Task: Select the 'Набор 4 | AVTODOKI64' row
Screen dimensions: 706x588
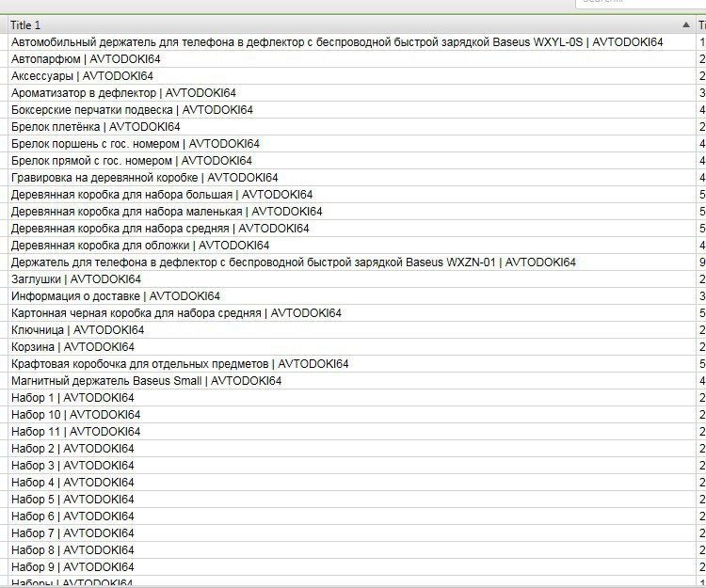Action: (352, 483)
